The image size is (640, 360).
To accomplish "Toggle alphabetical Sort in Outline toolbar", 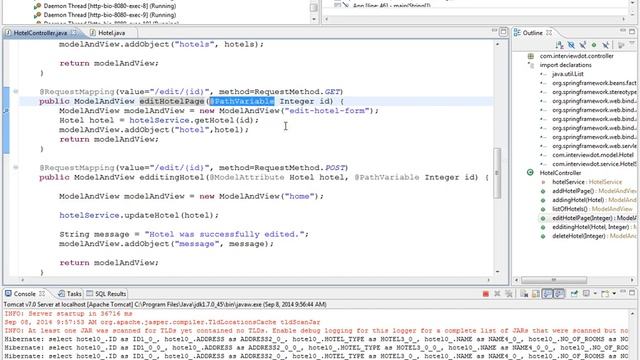I will click(560, 45).
